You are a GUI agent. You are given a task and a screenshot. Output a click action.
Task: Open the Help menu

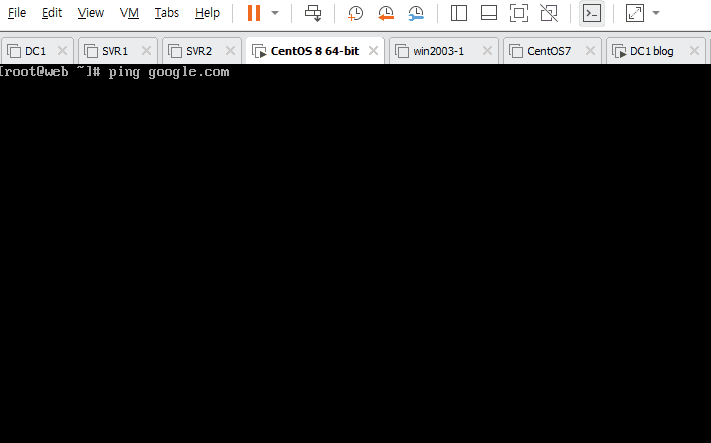[x=207, y=13]
